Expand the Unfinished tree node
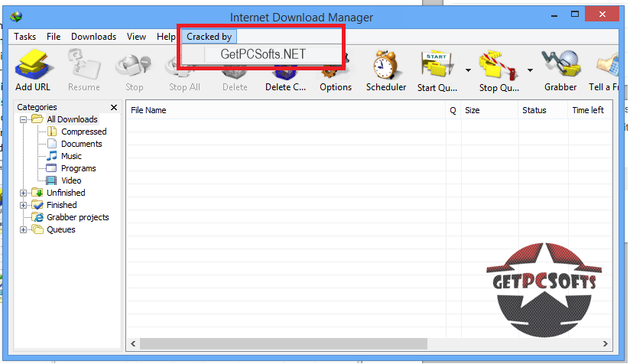 23,193
